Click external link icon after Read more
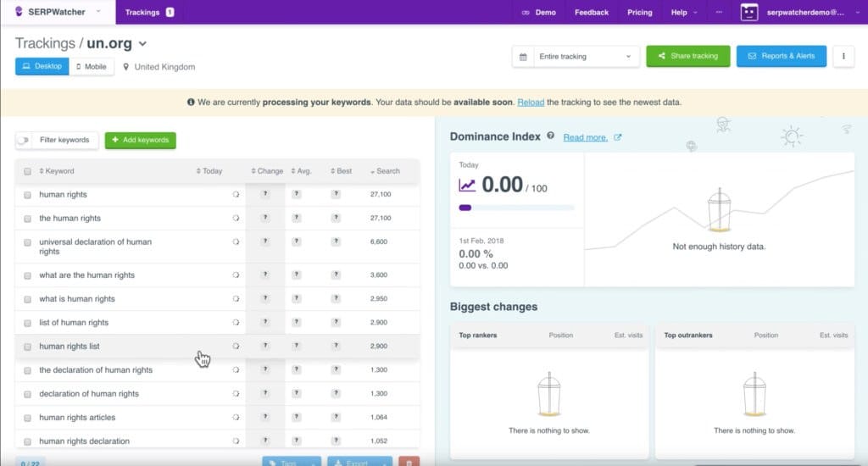The height and width of the screenshot is (466, 868). coord(618,137)
